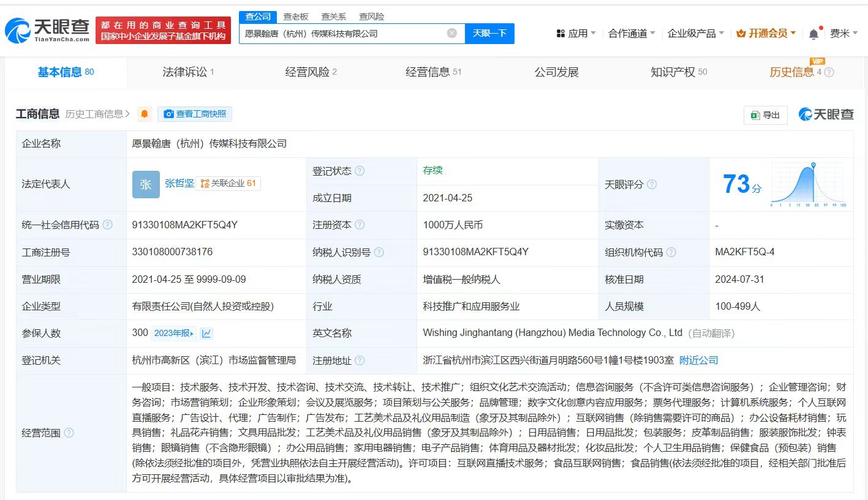Click help icon next to 注册资本
The width and height of the screenshot is (868, 500).
tap(360, 225)
